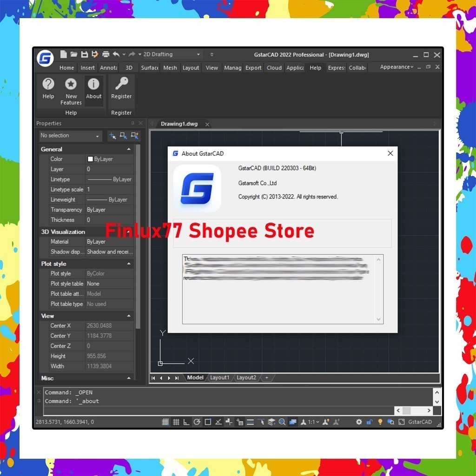Click the Register key icon
Image resolution: width=476 pixels, height=476 pixels.
pyautogui.click(x=121, y=84)
